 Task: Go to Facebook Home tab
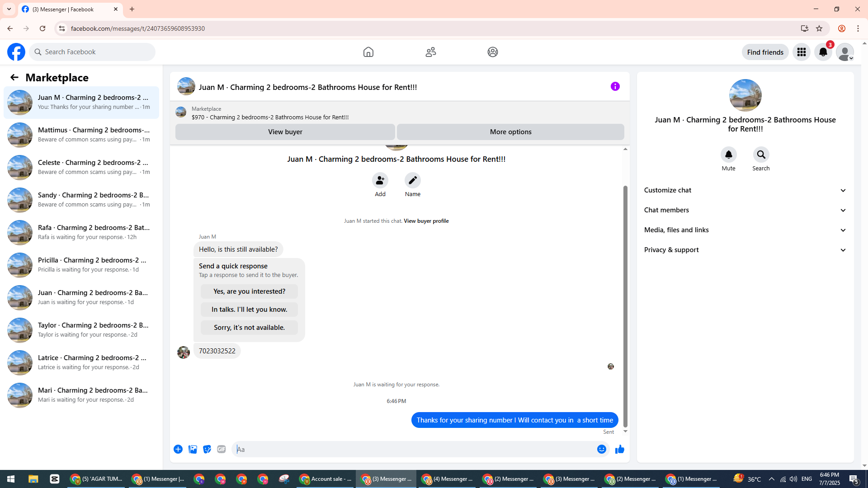(368, 52)
